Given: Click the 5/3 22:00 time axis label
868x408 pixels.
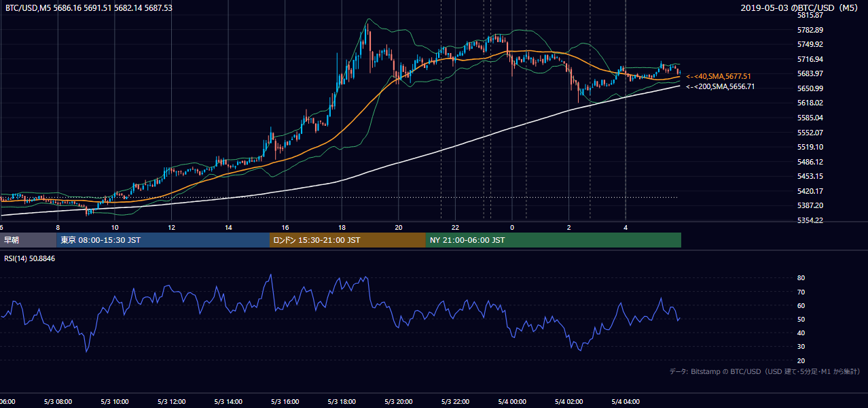Looking at the screenshot, I should tap(455, 402).
